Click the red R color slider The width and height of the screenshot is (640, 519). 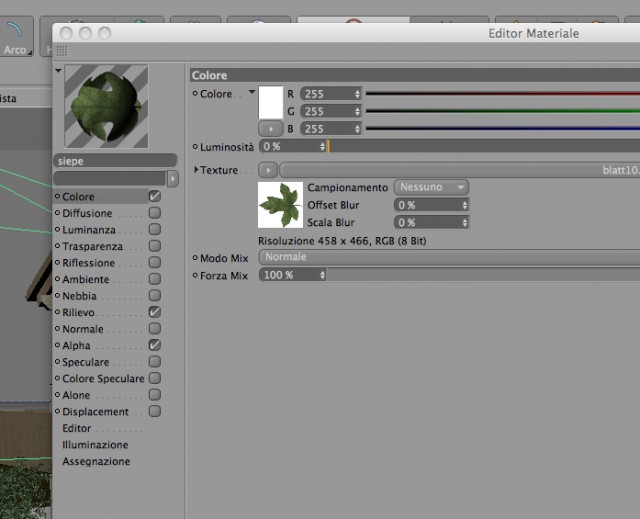click(x=503, y=93)
